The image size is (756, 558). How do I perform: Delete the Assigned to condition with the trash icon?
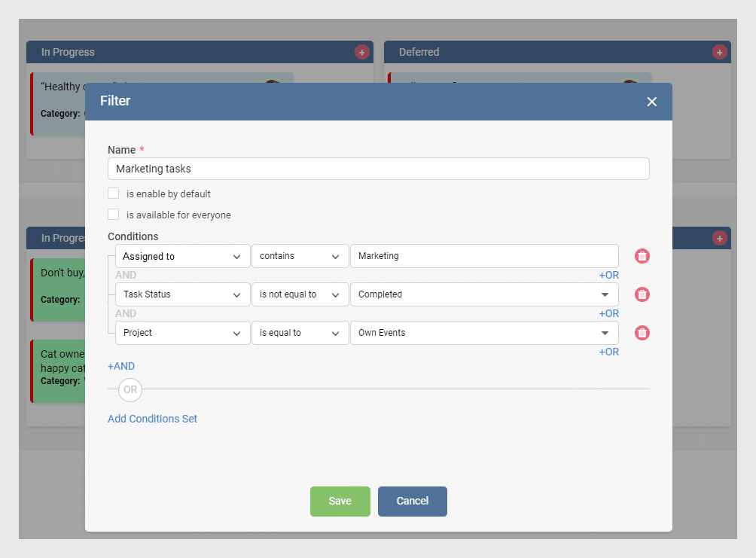[x=642, y=256]
